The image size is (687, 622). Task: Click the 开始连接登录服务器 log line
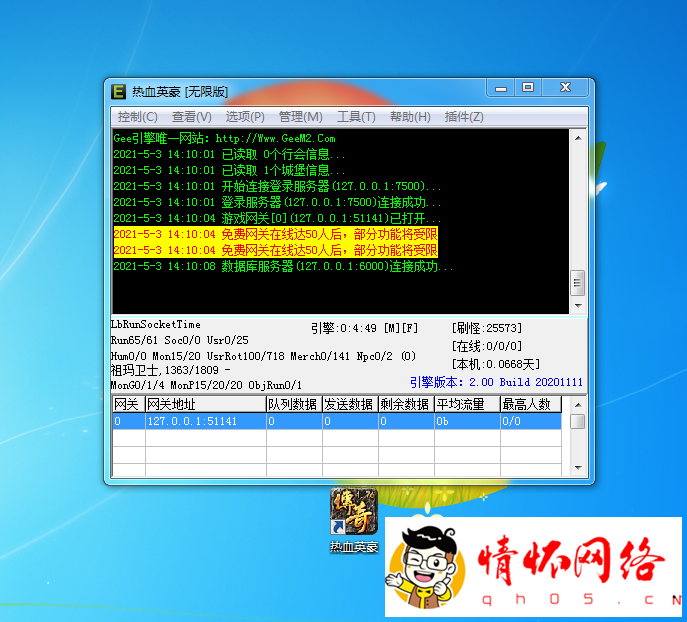coord(277,186)
